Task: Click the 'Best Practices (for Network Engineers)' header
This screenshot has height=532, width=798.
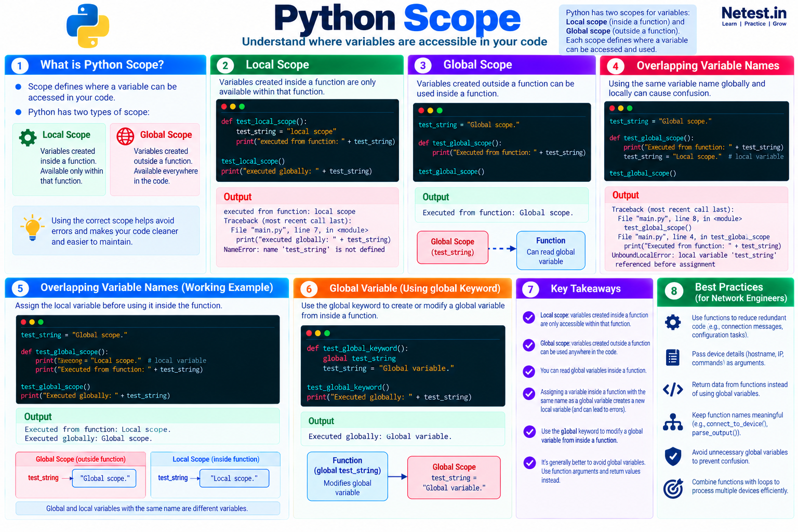Action: click(725, 292)
